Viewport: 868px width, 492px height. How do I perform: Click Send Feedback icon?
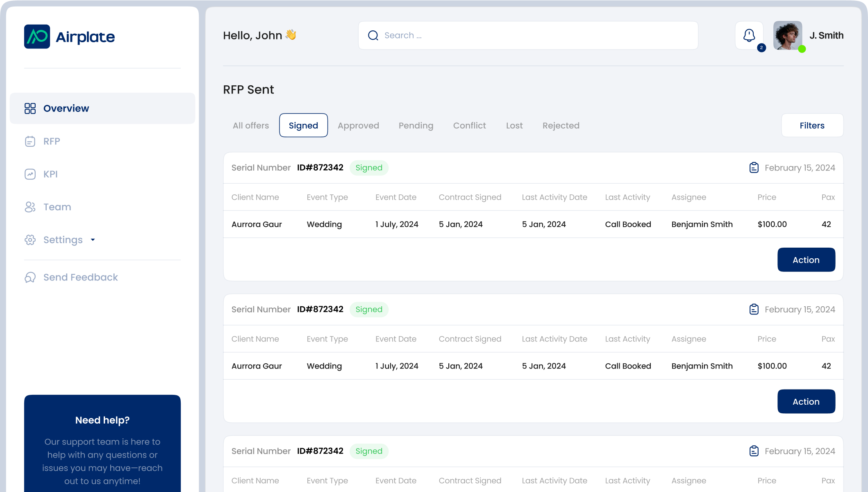pyautogui.click(x=30, y=277)
